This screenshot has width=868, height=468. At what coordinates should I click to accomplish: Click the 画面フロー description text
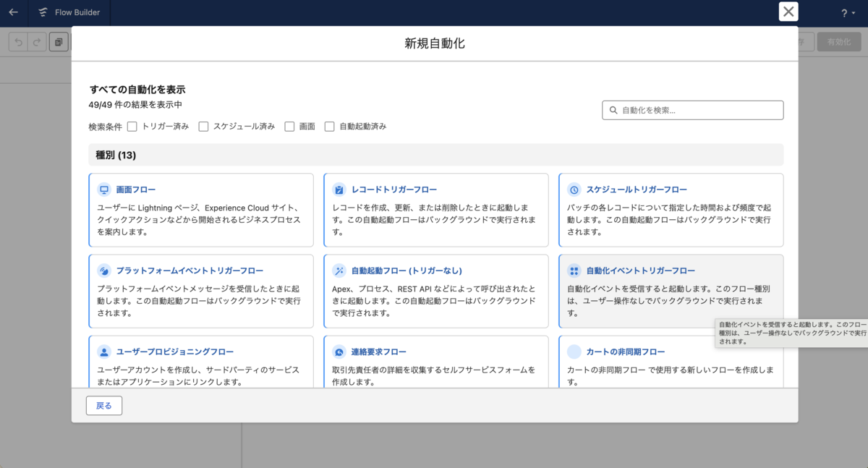click(x=199, y=220)
